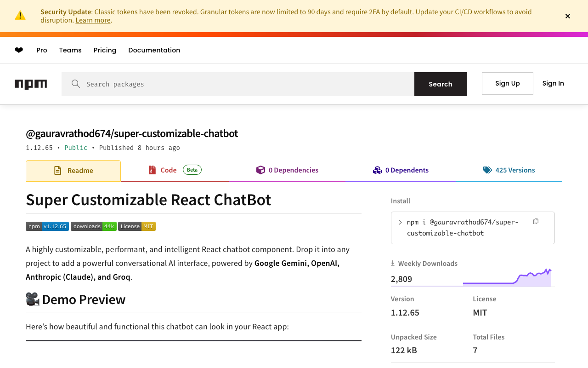
Task: Click the downloads 44k badge
Action: click(94, 226)
